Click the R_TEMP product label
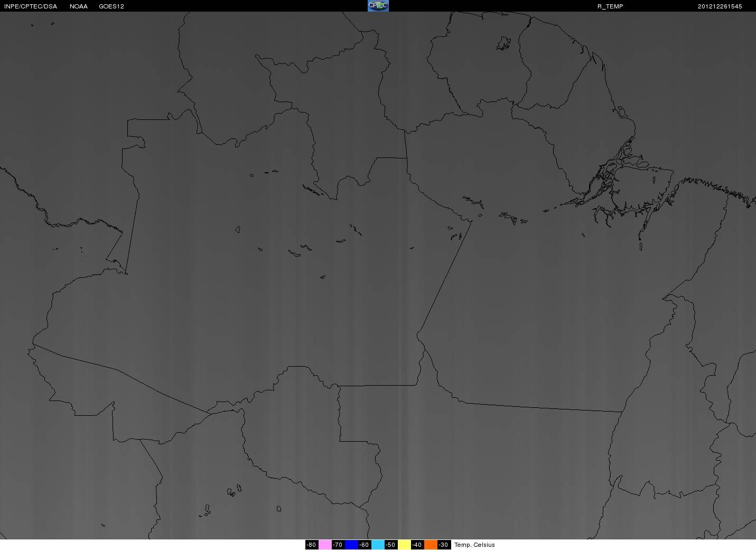 (x=610, y=6)
